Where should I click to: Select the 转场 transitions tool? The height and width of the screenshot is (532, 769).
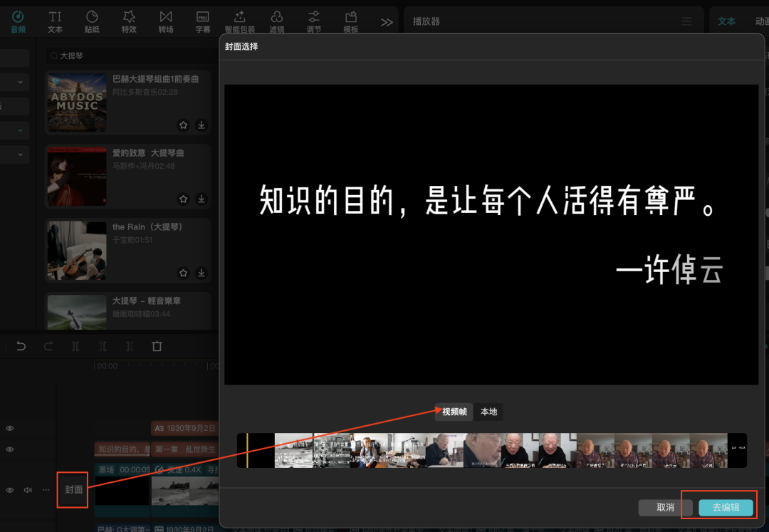pyautogui.click(x=166, y=20)
